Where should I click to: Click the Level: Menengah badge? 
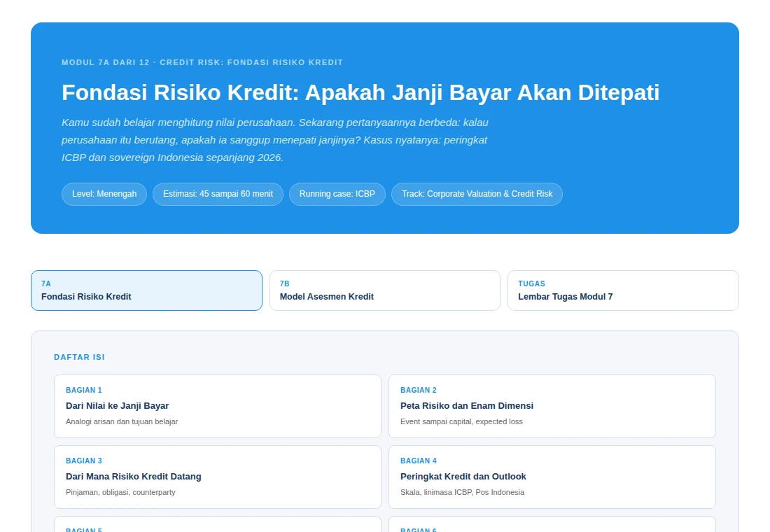pyautogui.click(x=104, y=194)
